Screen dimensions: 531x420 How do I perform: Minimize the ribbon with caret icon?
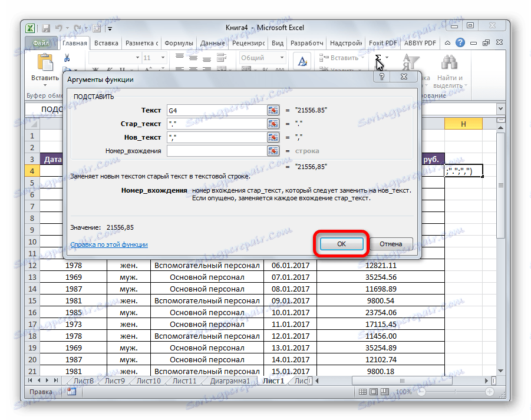[447, 43]
